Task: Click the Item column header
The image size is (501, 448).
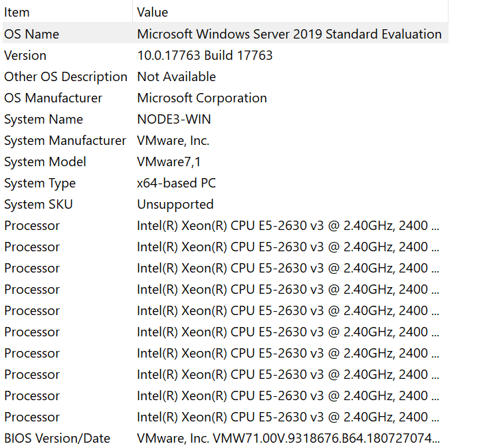Action: click(x=67, y=12)
